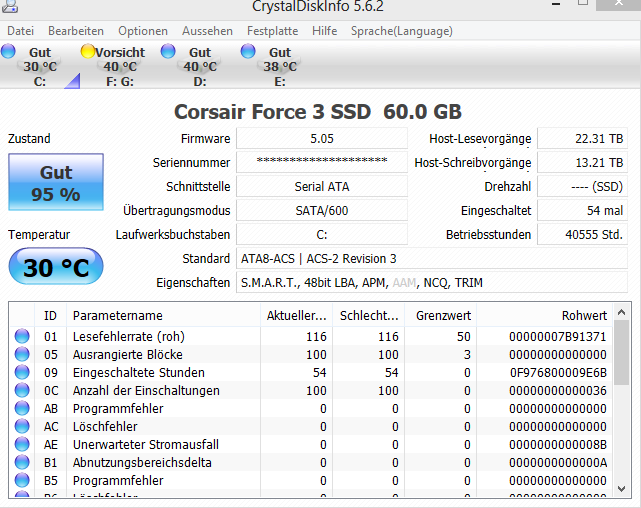Click the SMART table scrollbar thumb
Viewport: 641px width, 508px height.
tap(621, 352)
